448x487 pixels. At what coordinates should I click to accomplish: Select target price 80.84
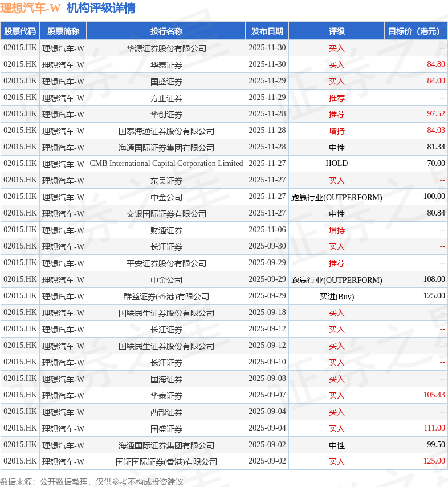click(x=436, y=213)
